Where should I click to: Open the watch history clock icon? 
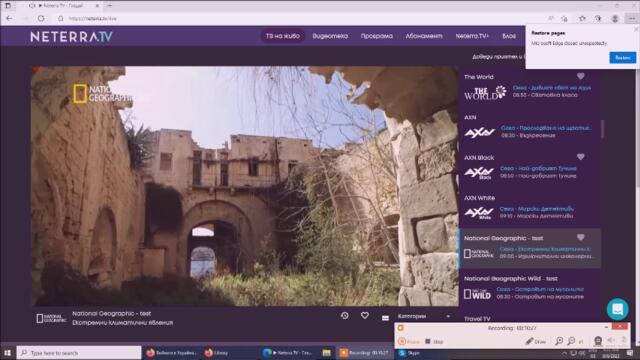[344, 316]
